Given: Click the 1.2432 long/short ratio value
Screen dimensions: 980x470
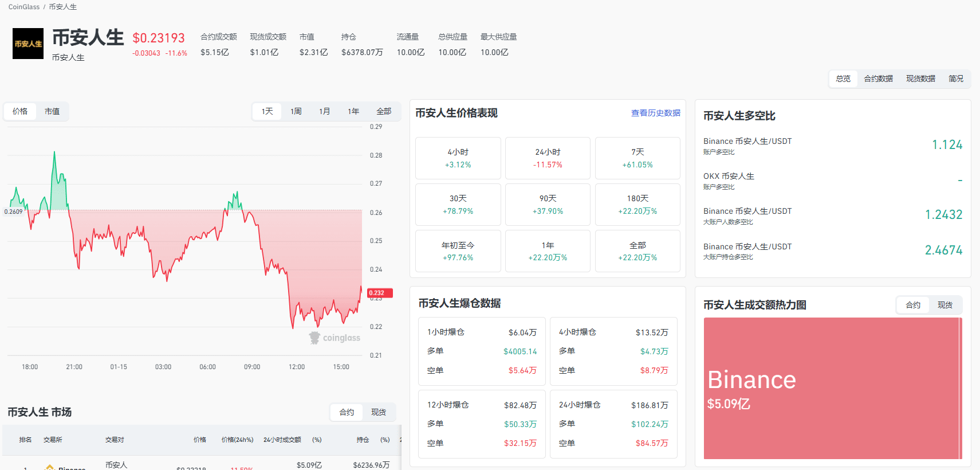Looking at the screenshot, I should tap(944, 215).
